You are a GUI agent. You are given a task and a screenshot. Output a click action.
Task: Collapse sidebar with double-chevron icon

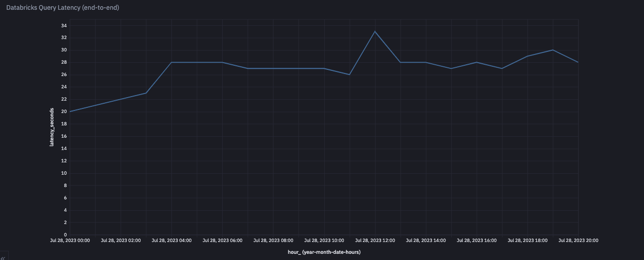[4, 257]
